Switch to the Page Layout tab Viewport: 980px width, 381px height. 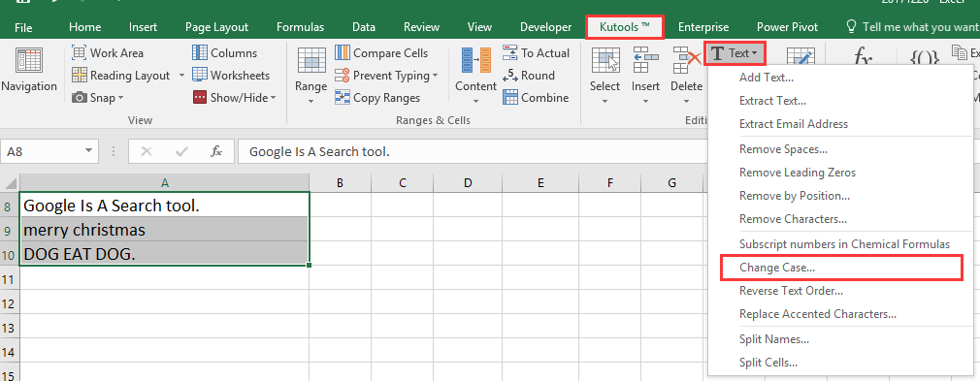point(217,27)
